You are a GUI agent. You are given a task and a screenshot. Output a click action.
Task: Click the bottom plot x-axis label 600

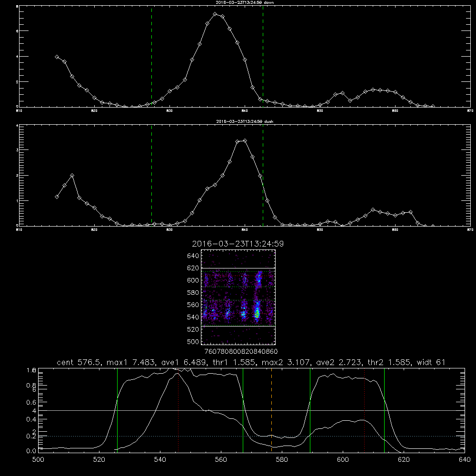(343, 459)
